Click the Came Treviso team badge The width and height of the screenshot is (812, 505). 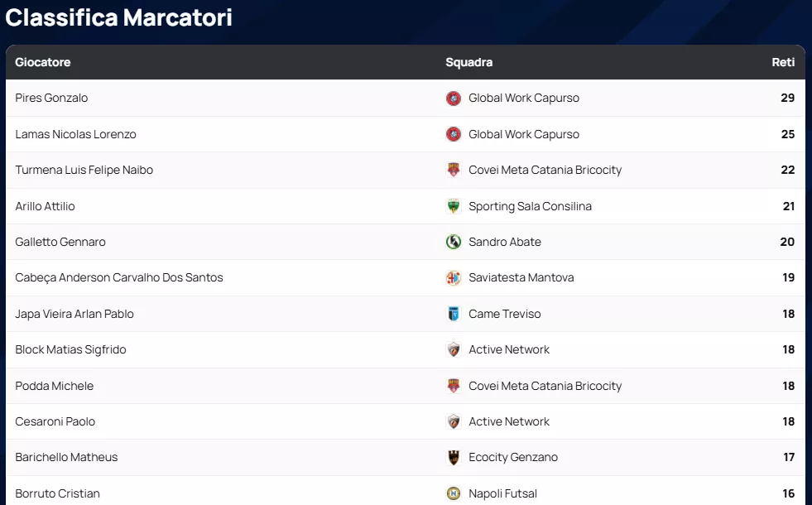(453, 314)
